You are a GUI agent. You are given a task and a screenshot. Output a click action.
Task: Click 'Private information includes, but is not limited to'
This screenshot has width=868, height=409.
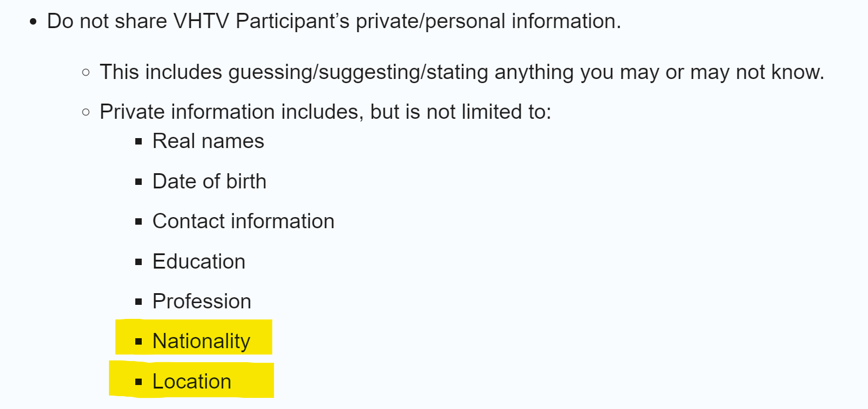325,111
